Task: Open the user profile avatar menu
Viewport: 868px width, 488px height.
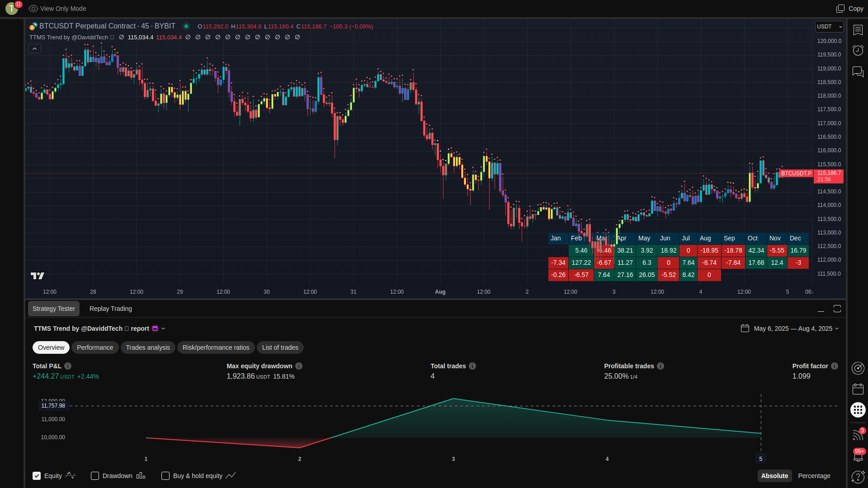Action: (12, 9)
